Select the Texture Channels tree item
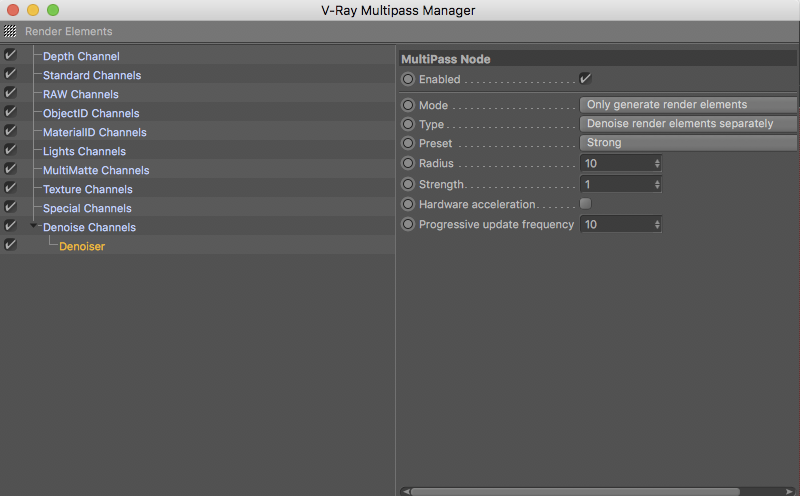 [x=88, y=189]
